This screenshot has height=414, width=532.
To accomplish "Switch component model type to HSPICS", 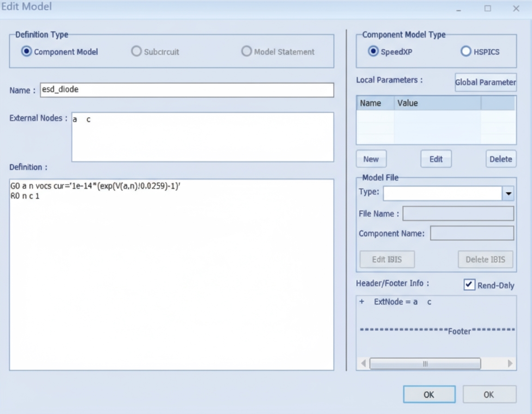I will click(466, 52).
